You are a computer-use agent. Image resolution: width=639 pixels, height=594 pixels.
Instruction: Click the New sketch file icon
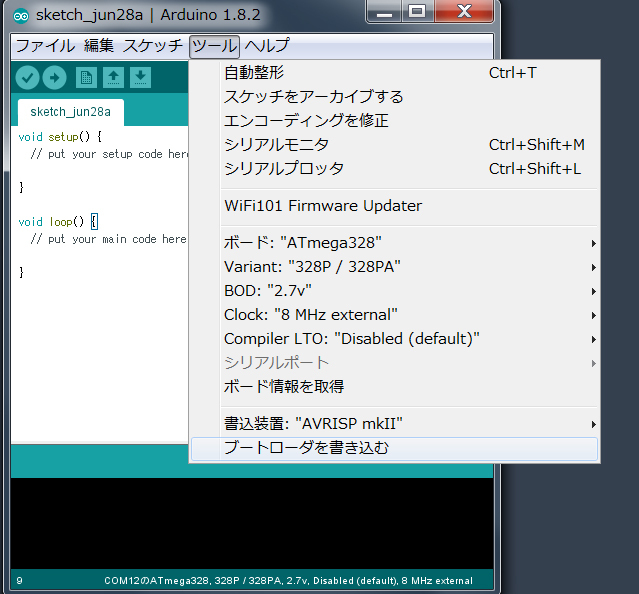coord(86,77)
